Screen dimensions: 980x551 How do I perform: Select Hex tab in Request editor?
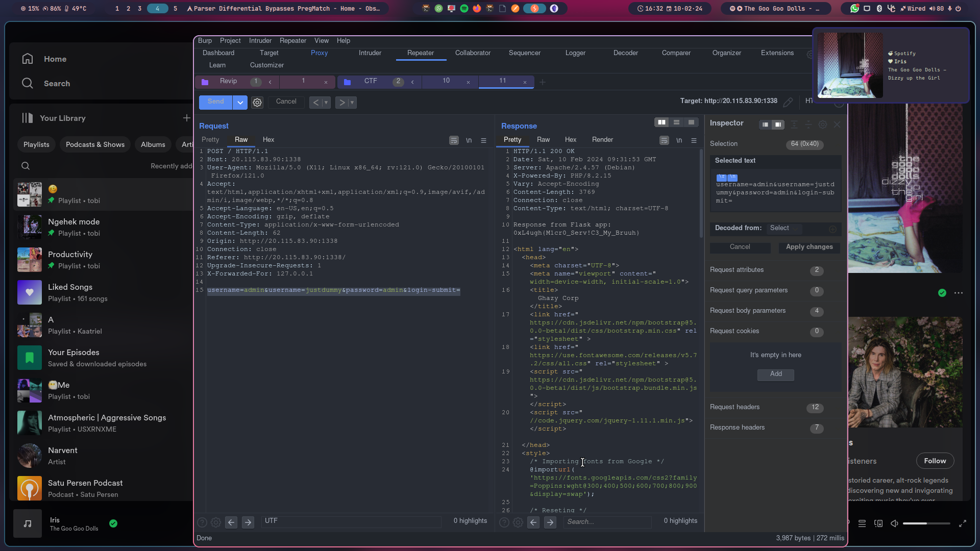click(x=268, y=140)
